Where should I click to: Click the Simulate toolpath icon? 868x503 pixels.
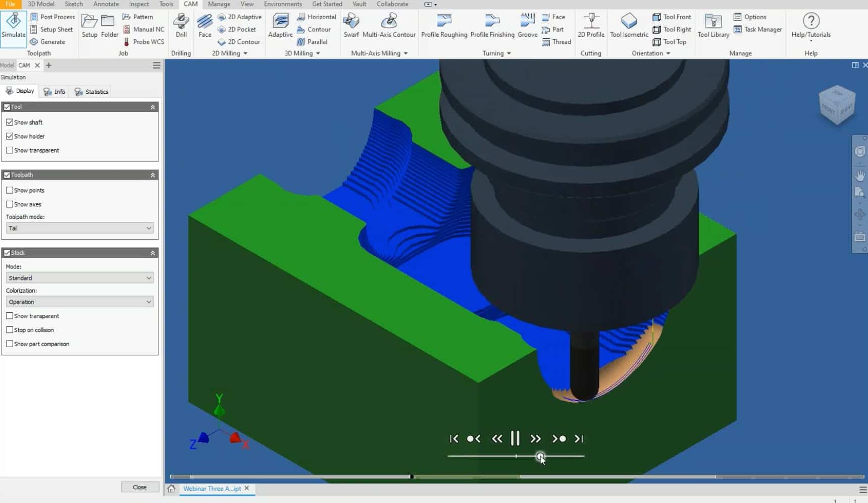[x=14, y=25]
